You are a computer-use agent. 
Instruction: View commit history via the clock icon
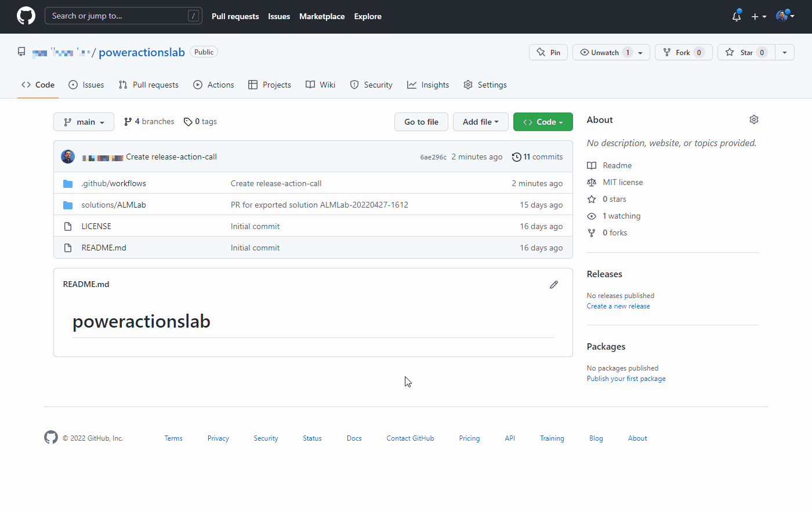(x=516, y=157)
